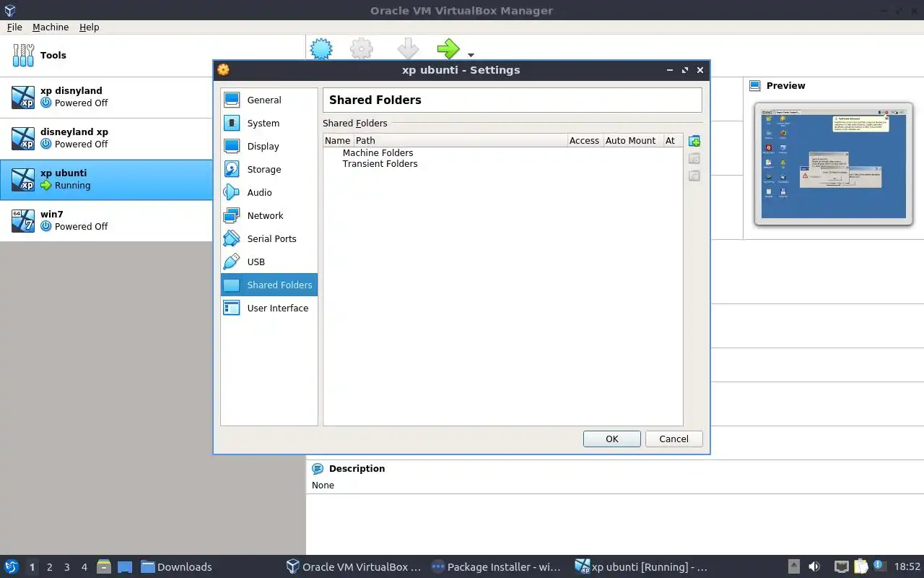The width and height of the screenshot is (924, 578).
Task: Click the file manager icon in the taskbar
Action: [103, 566]
